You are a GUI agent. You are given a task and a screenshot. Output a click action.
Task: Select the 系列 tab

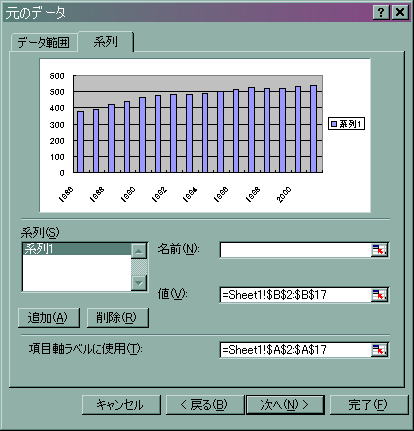point(106,42)
